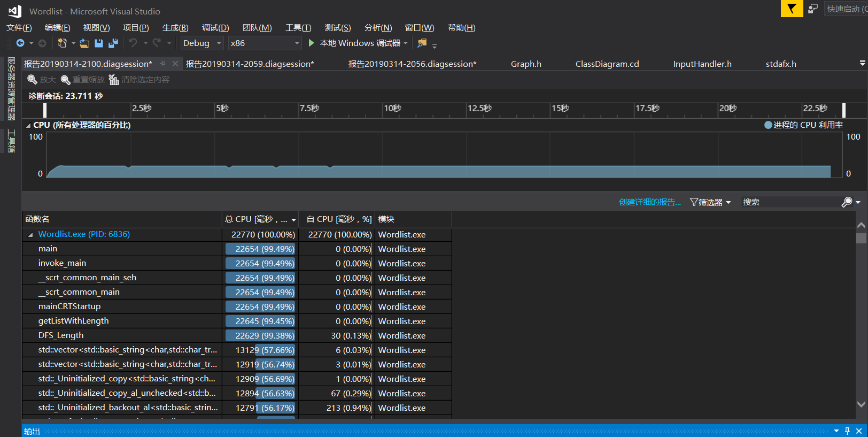The height and width of the screenshot is (437, 868).
Task: Click the 创建详细的报告 link
Action: 649,202
